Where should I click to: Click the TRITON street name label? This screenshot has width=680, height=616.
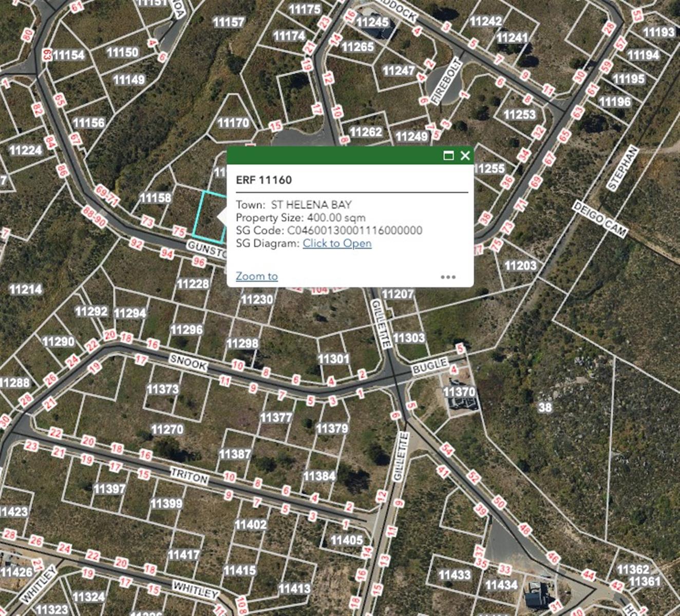point(190,476)
